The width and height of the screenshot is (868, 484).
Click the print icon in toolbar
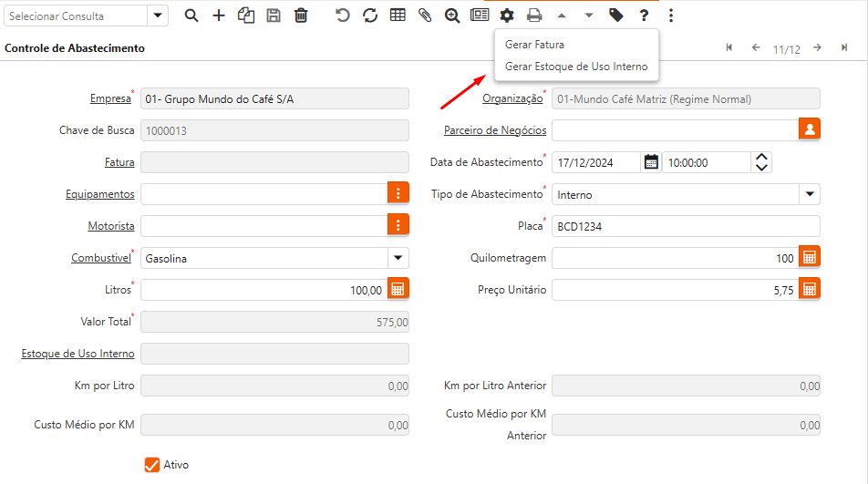[x=534, y=15]
